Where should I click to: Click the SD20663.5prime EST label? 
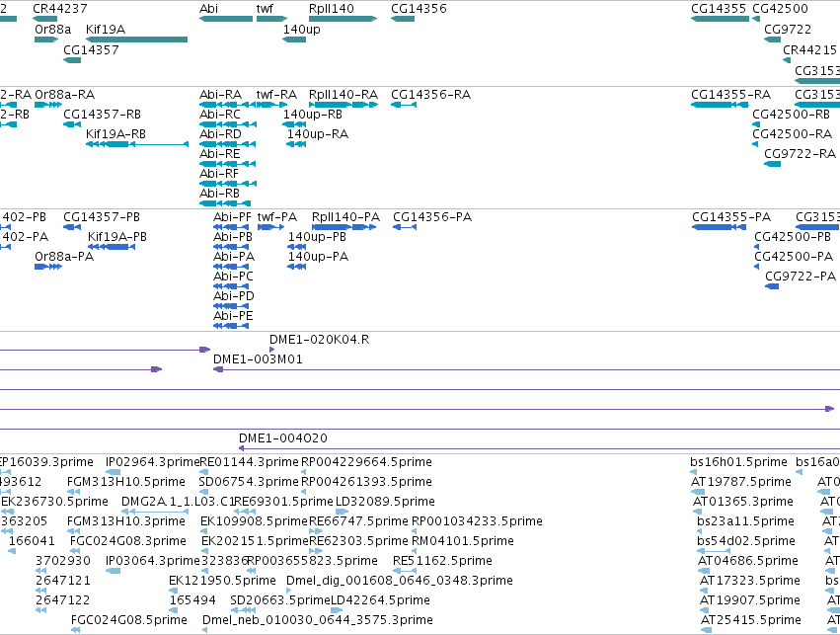click(280, 600)
